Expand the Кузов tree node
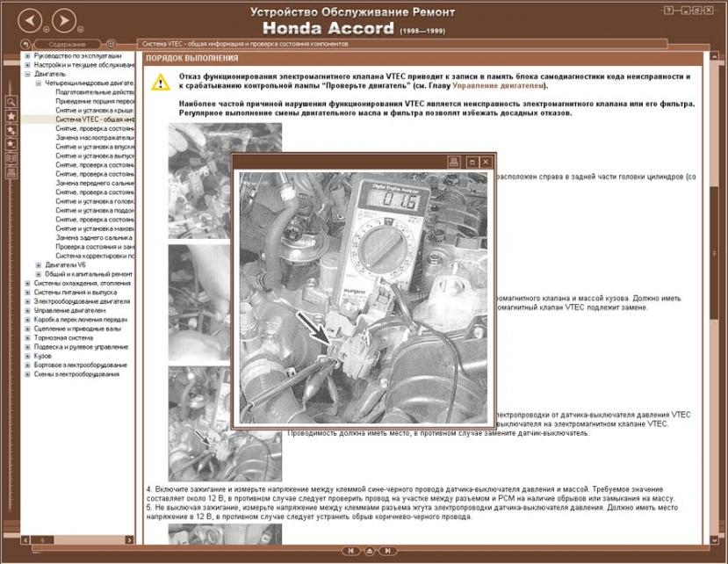This screenshot has height=564, width=728. click(27, 356)
